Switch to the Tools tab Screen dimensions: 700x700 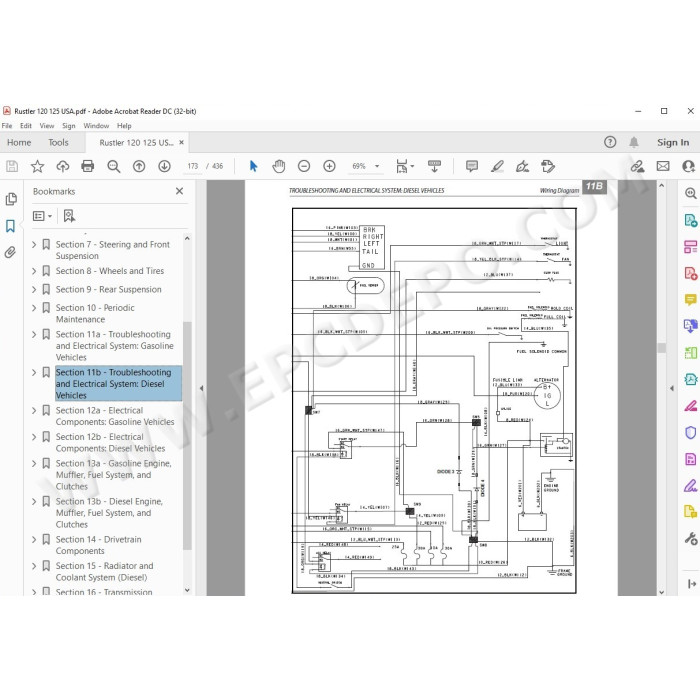tap(58, 142)
